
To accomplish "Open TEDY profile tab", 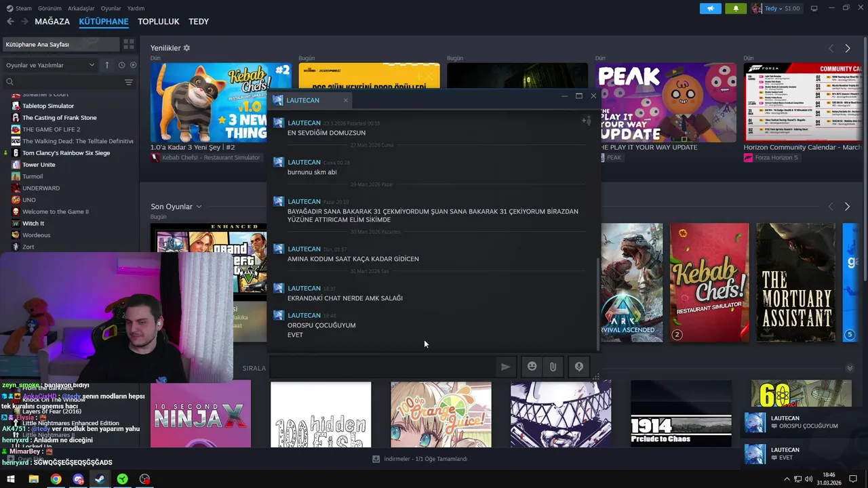I will pyautogui.click(x=199, y=22).
